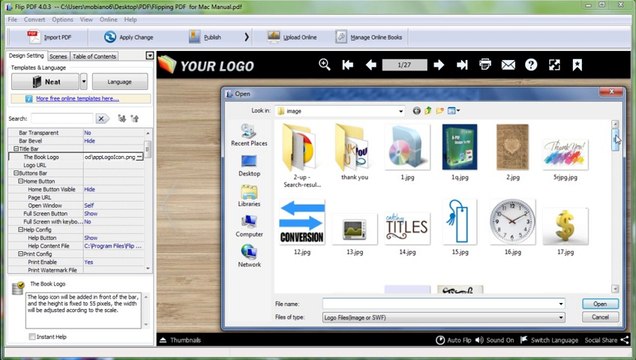Open the Help menu
The image size is (636, 360).
coord(130,19)
